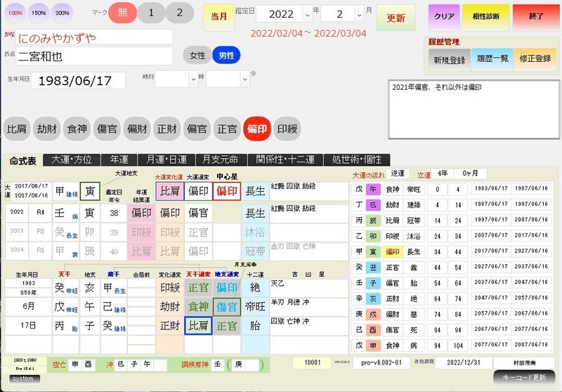Click the purple 午 cell in 大運 list
Viewport: 562px width, 392px height.
click(x=373, y=189)
